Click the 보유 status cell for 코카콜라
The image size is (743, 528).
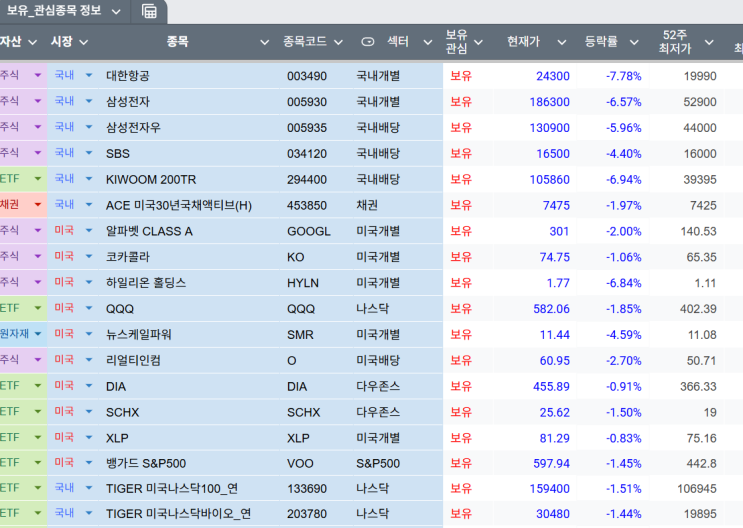coord(468,256)
